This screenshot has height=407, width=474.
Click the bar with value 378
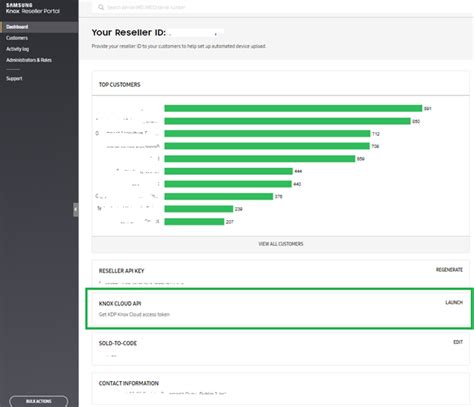click(219, 196)
